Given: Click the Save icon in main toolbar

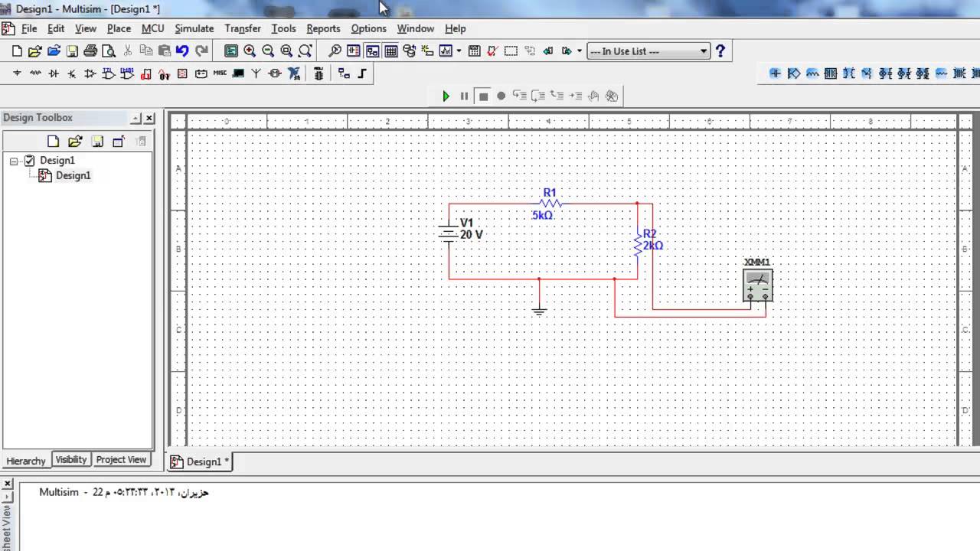Looking at the screenshot, I should point(72,51).
